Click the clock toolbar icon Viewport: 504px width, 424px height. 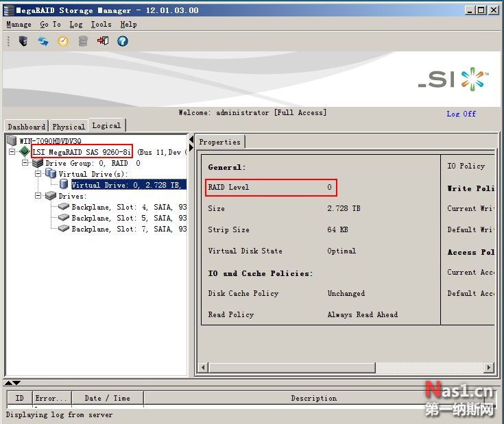(63, 41)
